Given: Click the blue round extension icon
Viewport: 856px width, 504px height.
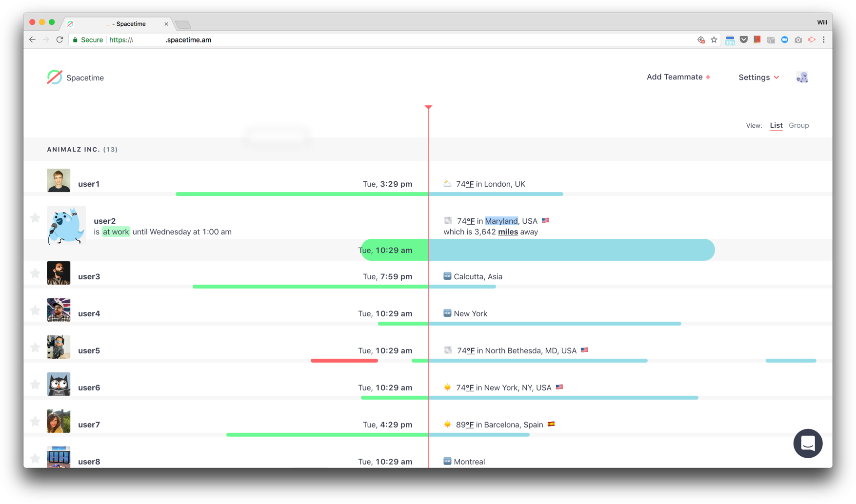Looking at the screenshot, I should click(x=785, y=40).
